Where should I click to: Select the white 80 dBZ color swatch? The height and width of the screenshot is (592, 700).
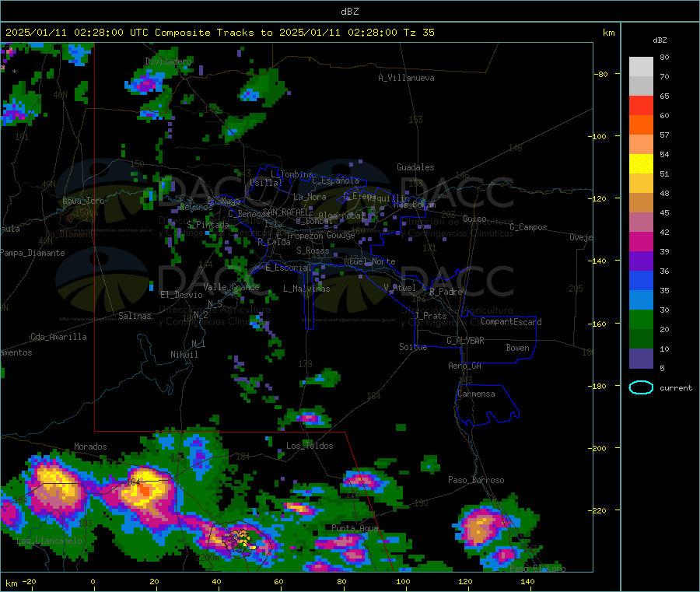(x=641, y=67)
